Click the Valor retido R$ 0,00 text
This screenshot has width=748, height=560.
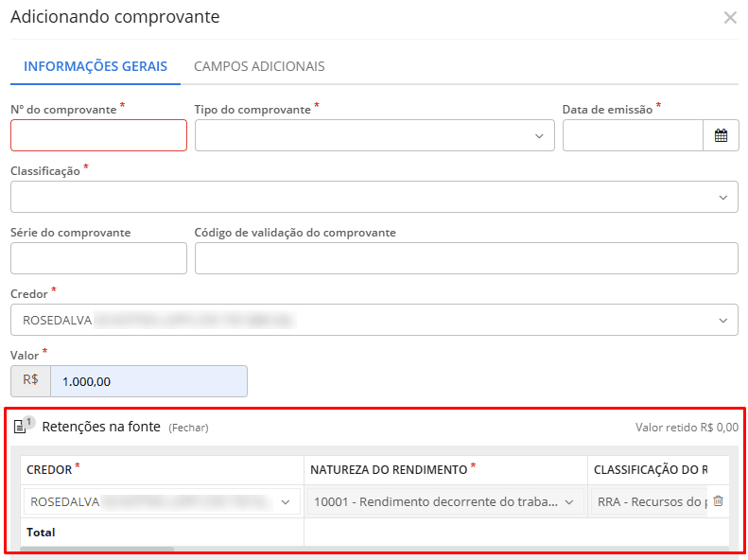(x=687, y=428)
